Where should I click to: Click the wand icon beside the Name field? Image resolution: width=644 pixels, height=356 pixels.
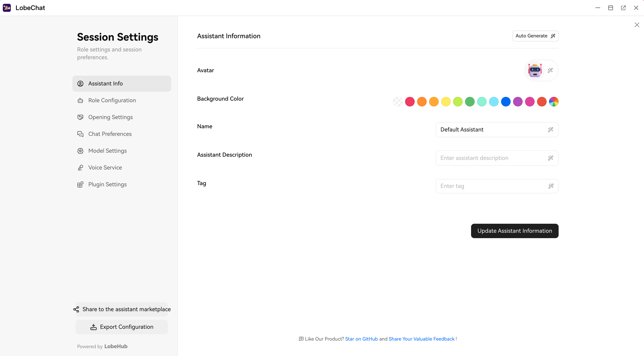551,130
